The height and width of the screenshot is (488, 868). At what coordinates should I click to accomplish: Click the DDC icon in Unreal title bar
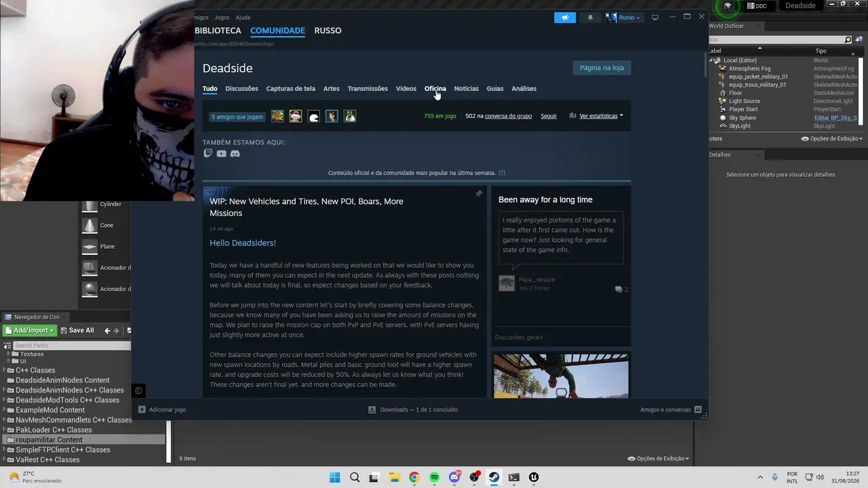tap(751, 6)
